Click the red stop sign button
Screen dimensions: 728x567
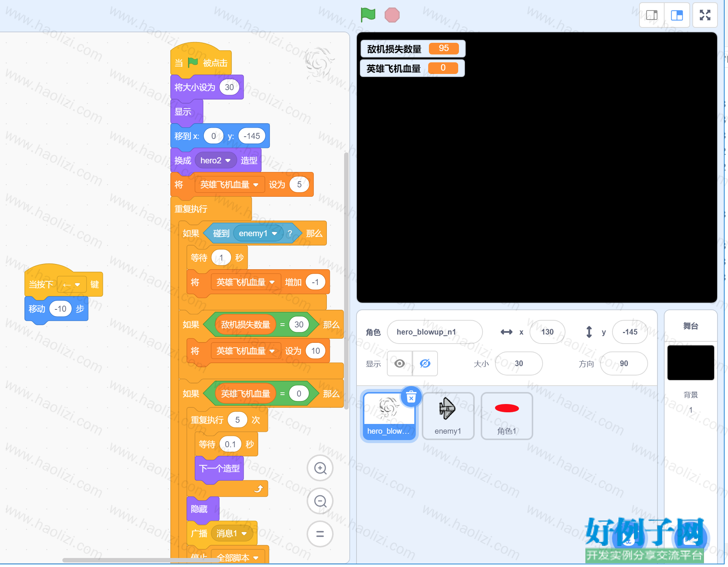click(x=392, y=15)
